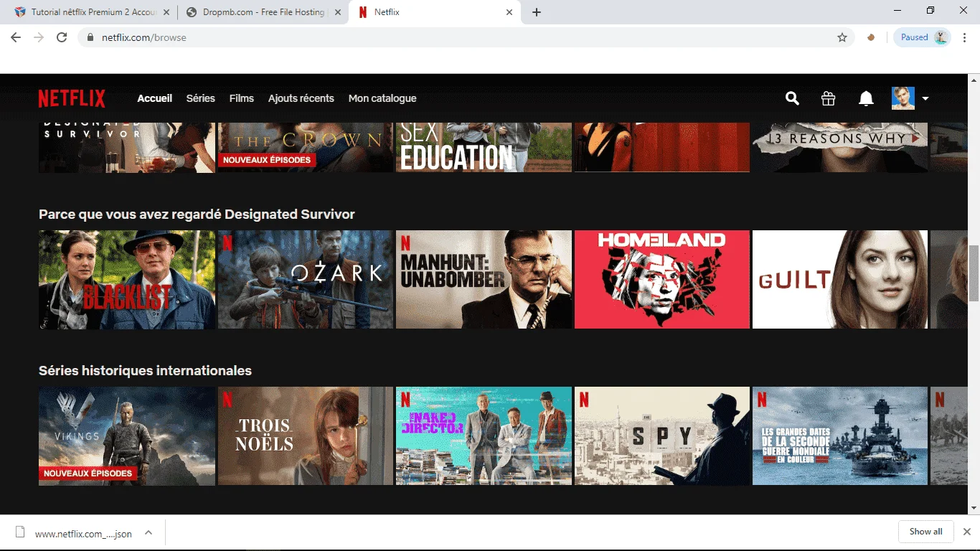Open The Crown thumbnail
This screenshot has height=551, width=980.
coord(306,147)
